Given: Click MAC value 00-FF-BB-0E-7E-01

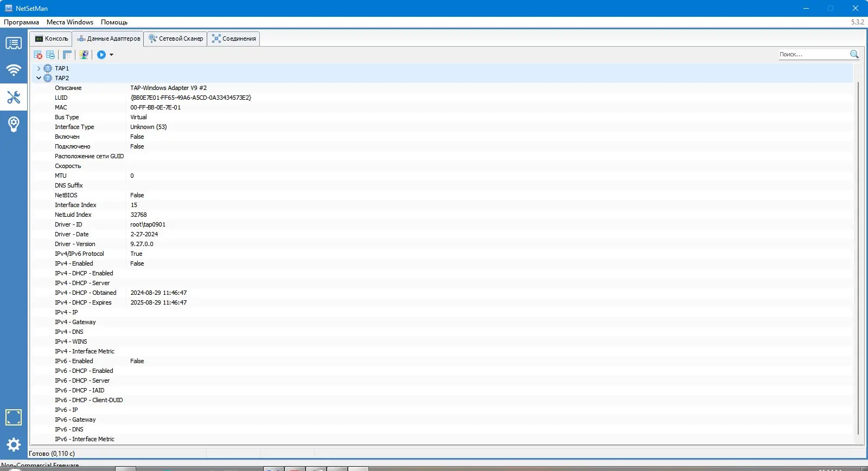Looking at the screenshot, I should click(156, 107).
